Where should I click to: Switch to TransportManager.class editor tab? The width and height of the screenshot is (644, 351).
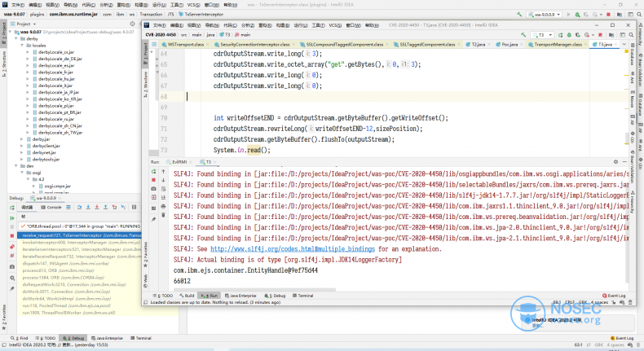tap(558, 44)
